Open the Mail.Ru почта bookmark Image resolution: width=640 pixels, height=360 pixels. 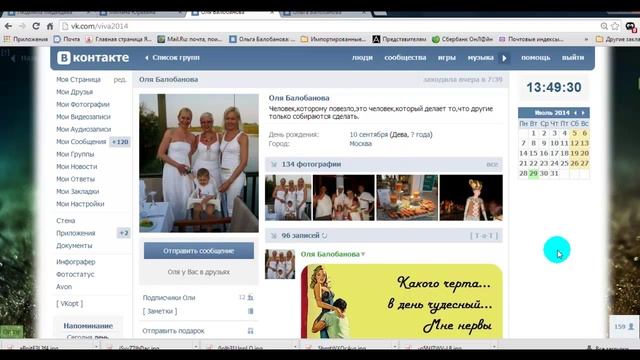(190, 39)
